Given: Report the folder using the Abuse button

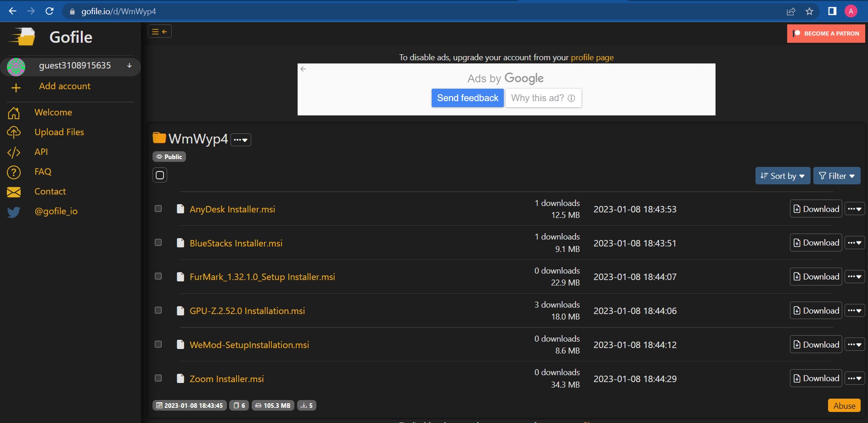Looking at the screenshot, I should point(844,405).
